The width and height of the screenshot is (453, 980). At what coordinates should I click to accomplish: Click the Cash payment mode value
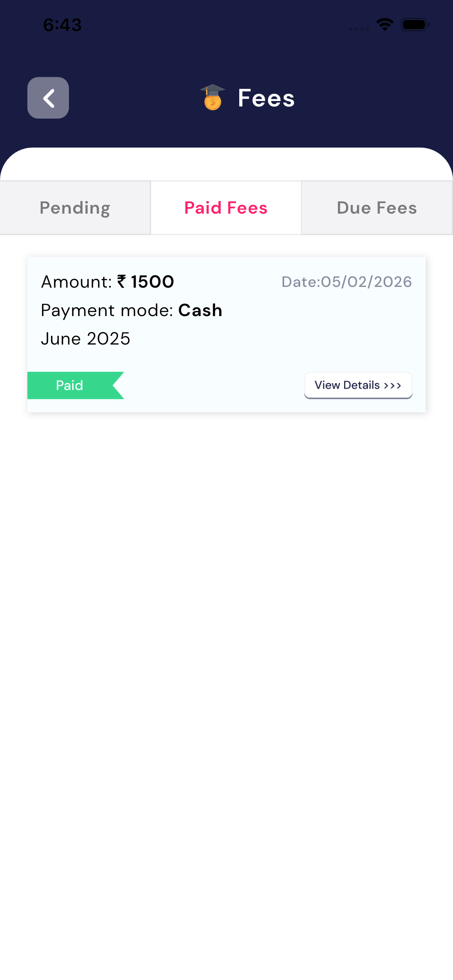click(200, 310)
